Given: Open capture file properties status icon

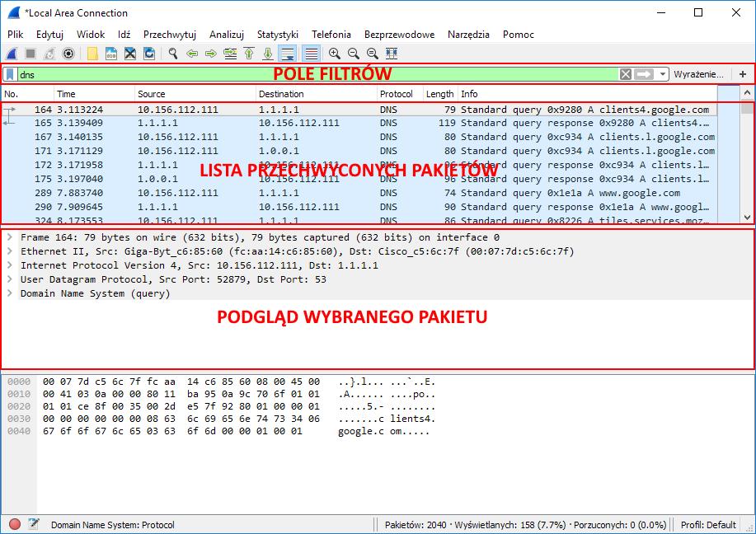Looking at the screenshot, I should point(33,524).
